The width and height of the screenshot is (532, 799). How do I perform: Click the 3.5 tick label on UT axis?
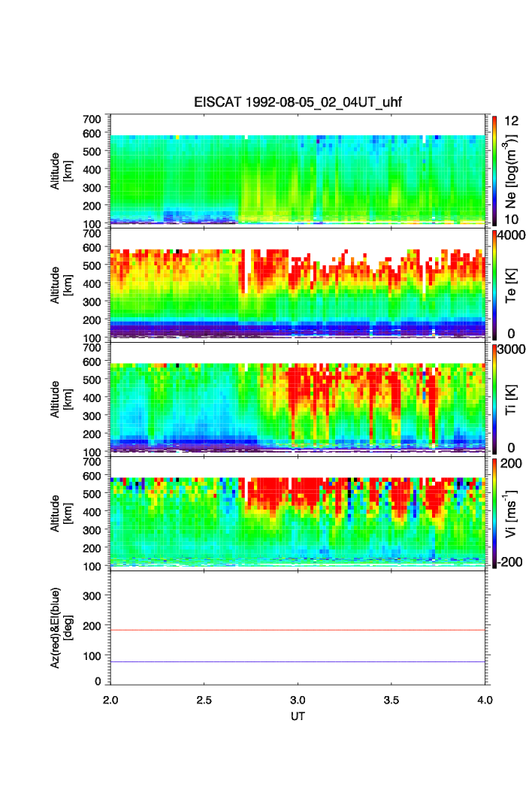(x=391, y=700)
